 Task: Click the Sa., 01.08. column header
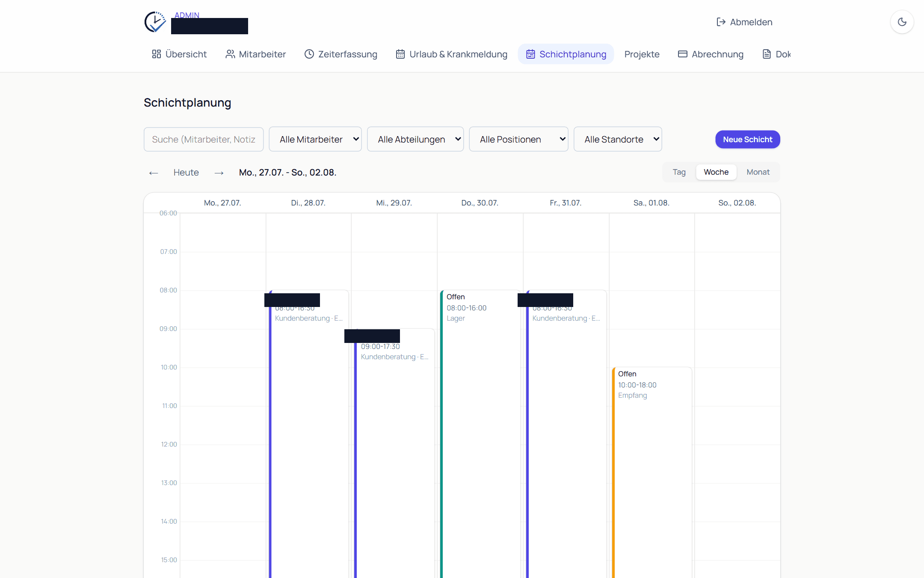[x=651, y=203]
